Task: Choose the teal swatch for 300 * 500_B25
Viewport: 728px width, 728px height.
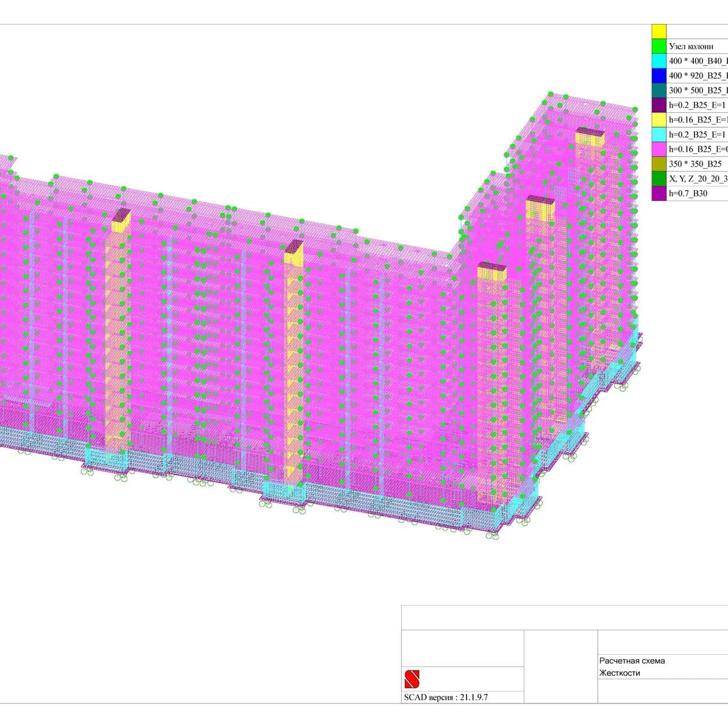Action: 658,90
